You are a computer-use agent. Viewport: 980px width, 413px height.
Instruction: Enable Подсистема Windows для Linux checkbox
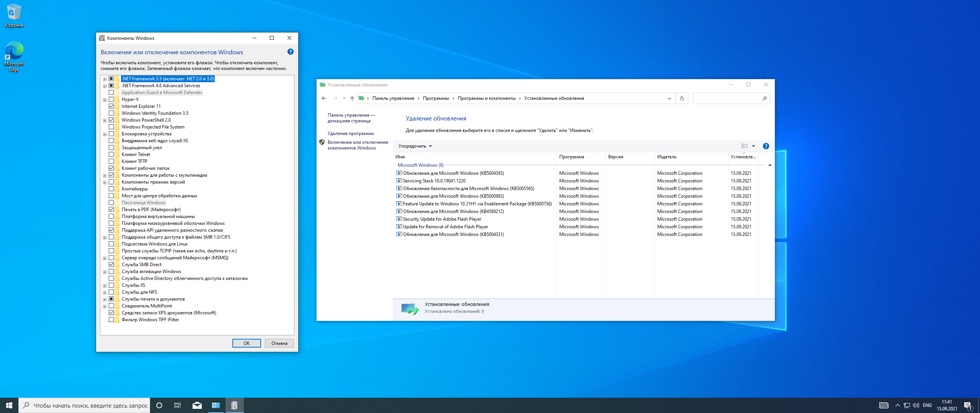coord(111,244)
